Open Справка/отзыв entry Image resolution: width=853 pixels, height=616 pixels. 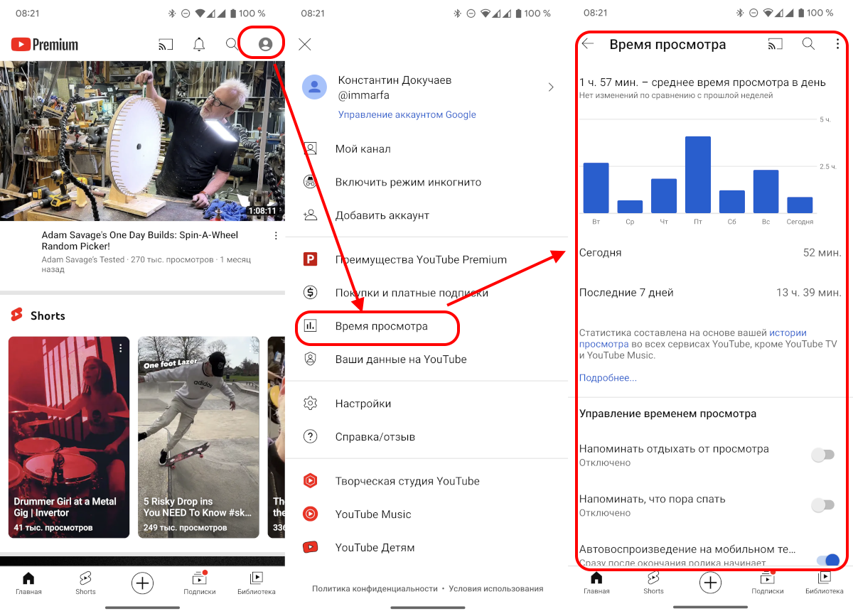(x=426, y=436)
